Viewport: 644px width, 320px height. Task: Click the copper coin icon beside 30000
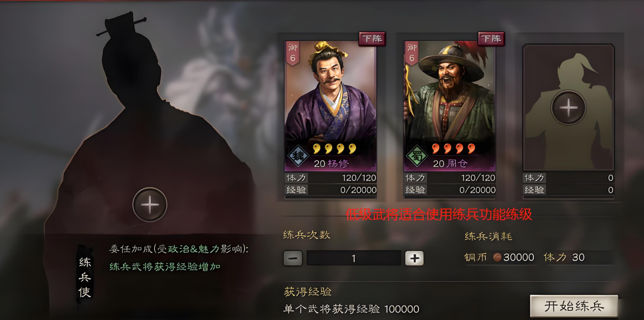tap(497, 257)
